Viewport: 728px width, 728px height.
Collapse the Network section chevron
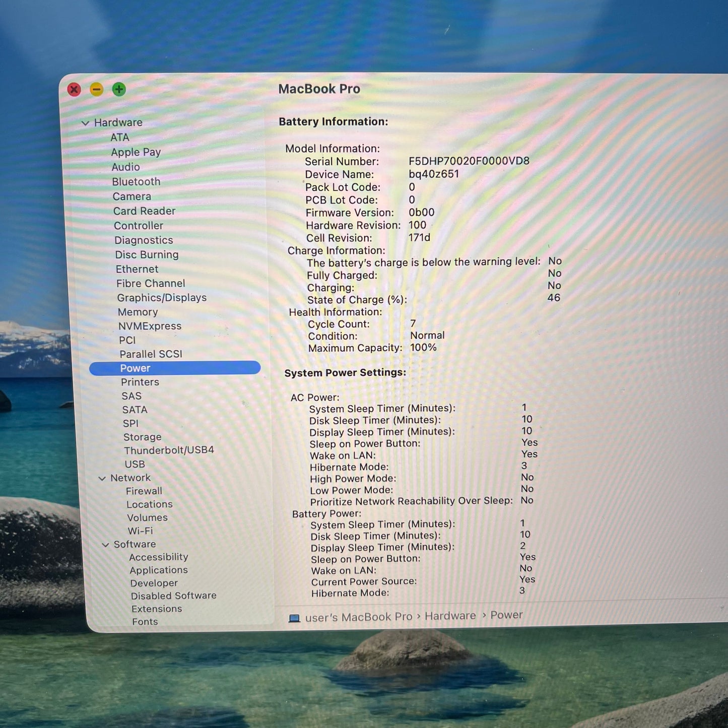pos(102,478)
